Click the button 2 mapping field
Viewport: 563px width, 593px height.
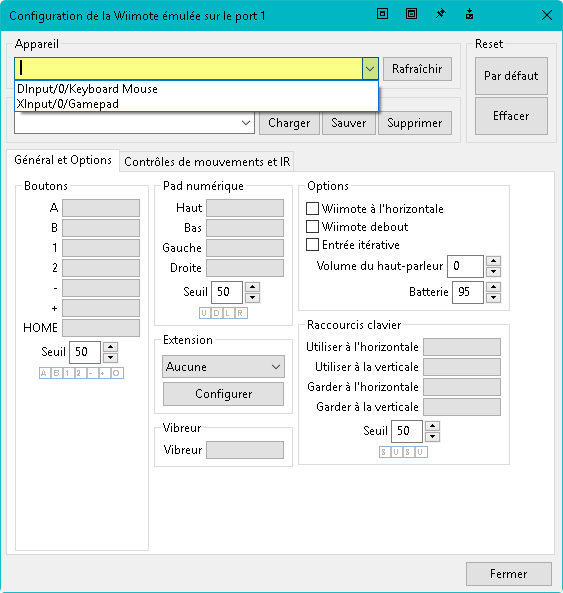101,268
